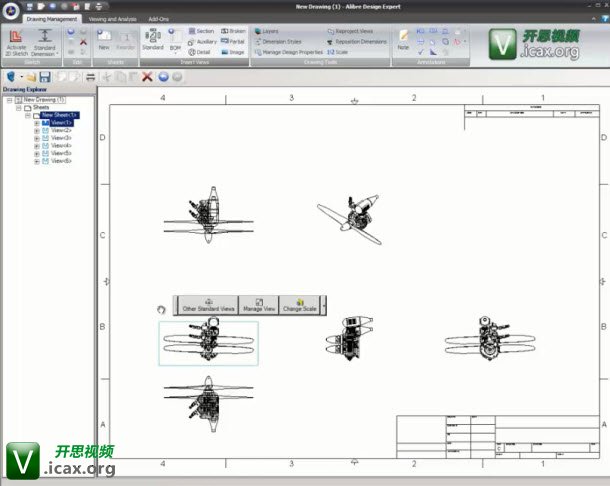Image resolution: width=610 pixels, height=486 pixels.
Task: Click the shield icon in toolbar
Action: pyautogui.click(x=12, y=77)
